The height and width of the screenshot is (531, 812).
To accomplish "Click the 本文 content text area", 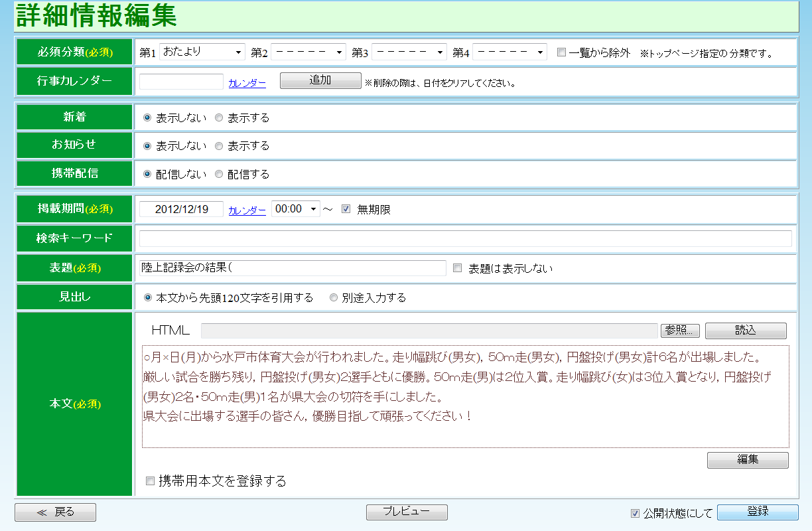I will pyautogui.click(x=465, y=396).
